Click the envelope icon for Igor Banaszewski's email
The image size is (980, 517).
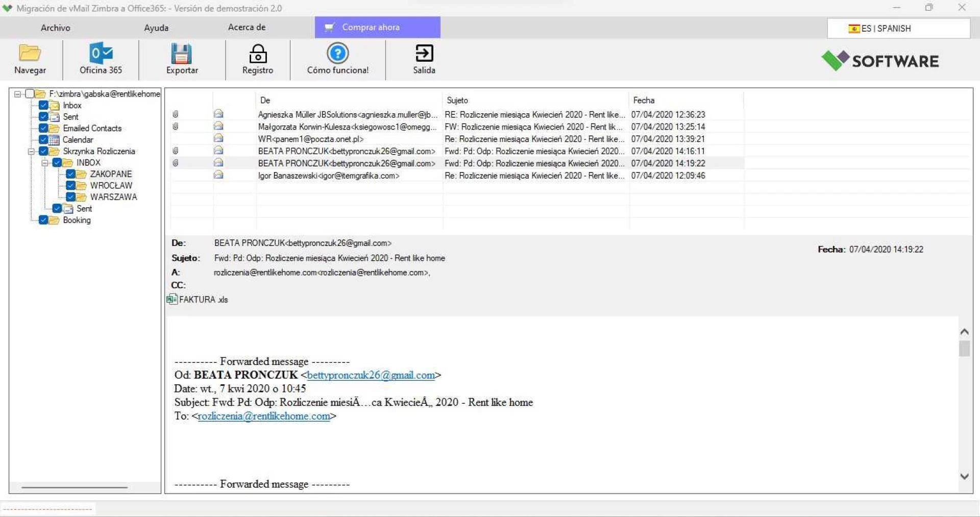[218, 175]
